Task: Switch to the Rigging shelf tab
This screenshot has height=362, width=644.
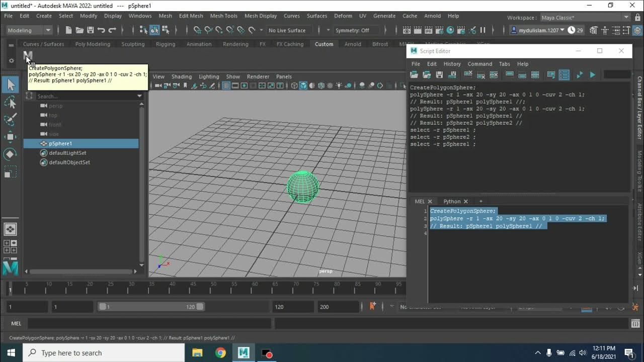Action: (166, 44)
